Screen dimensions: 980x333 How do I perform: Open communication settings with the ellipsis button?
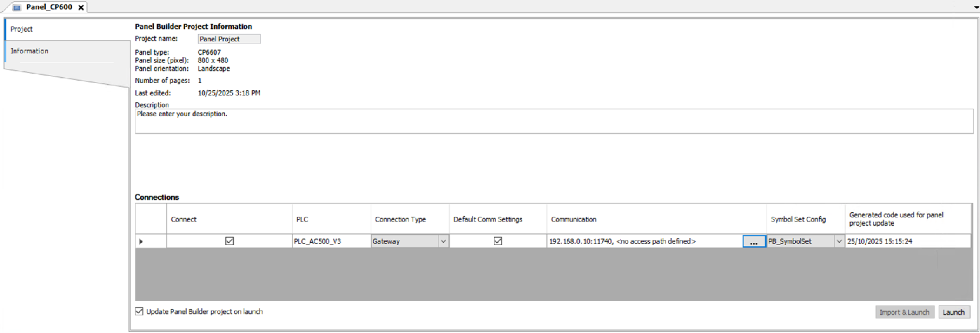click(x=753, y=242)
